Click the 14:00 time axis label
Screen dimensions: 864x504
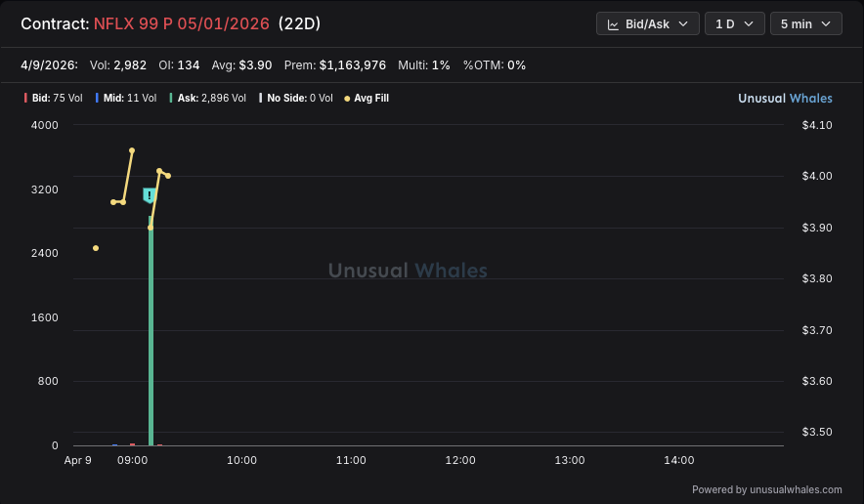click(x=679, y=460)
